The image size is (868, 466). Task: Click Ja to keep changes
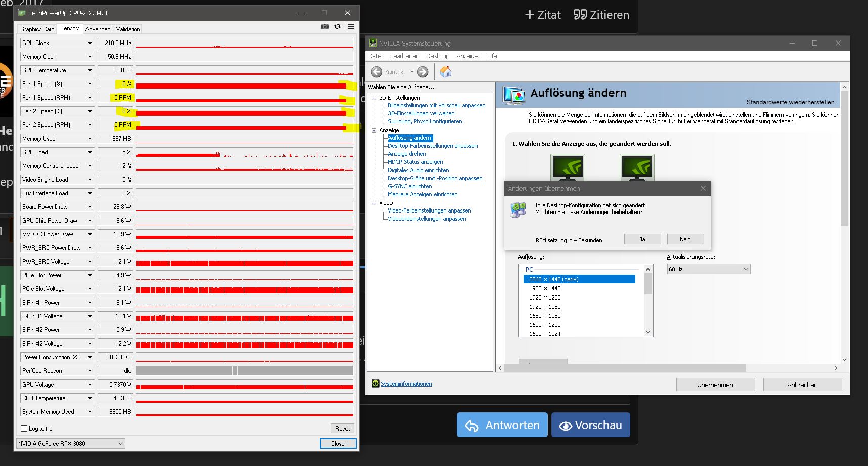pos(642,239)
